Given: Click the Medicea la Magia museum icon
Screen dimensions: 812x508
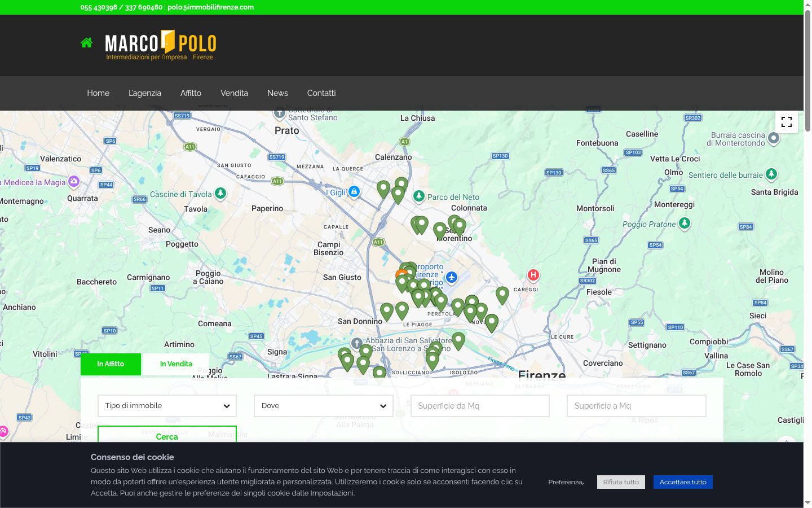Looking at the screenshot, I should 74,182.
